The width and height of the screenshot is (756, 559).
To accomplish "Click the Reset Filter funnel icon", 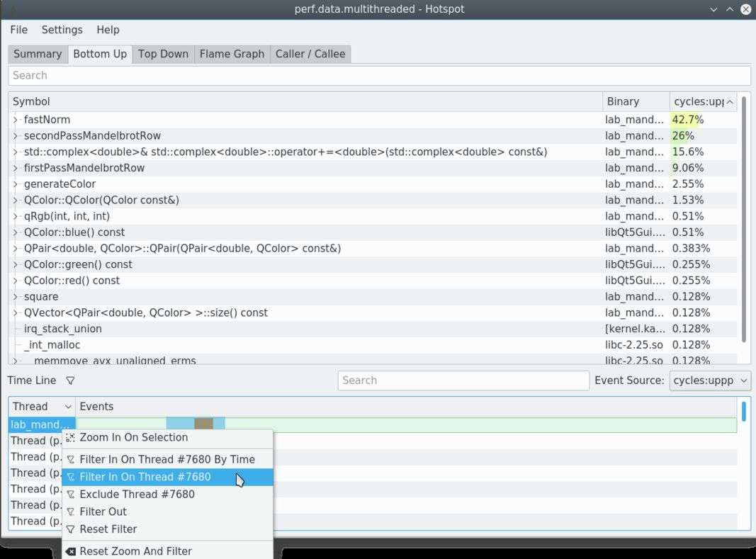I will pos(70,529).
